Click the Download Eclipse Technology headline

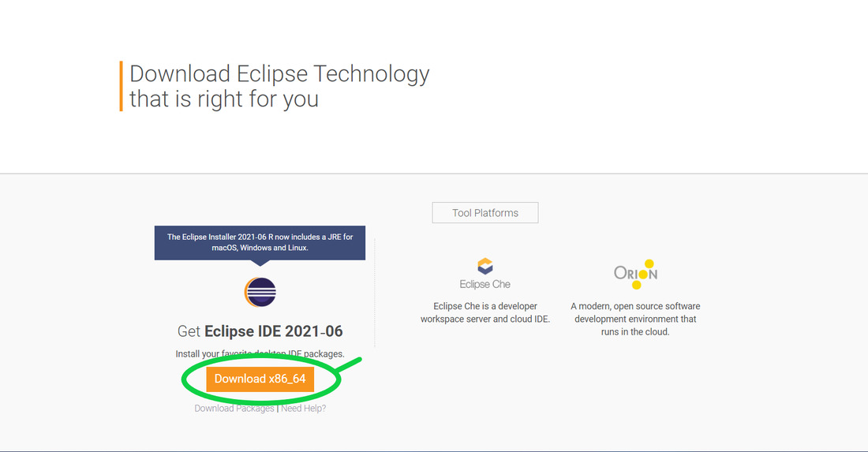pos(279,74)
